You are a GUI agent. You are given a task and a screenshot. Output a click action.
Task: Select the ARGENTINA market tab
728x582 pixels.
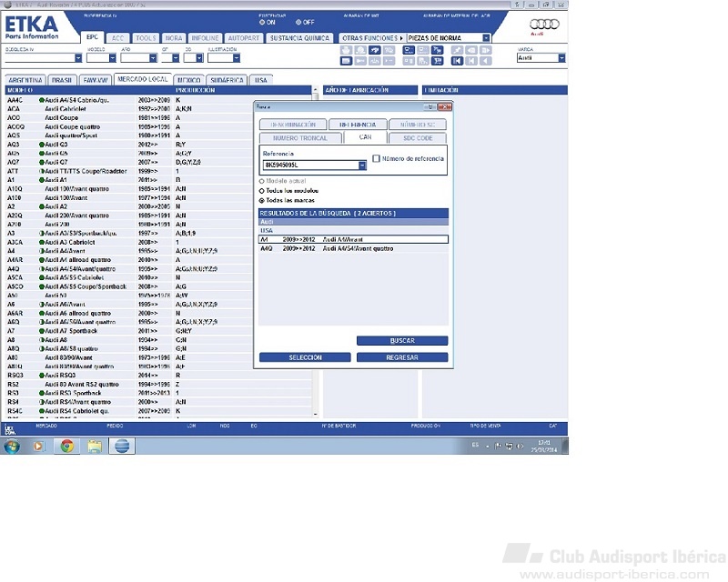click(25, 80)
